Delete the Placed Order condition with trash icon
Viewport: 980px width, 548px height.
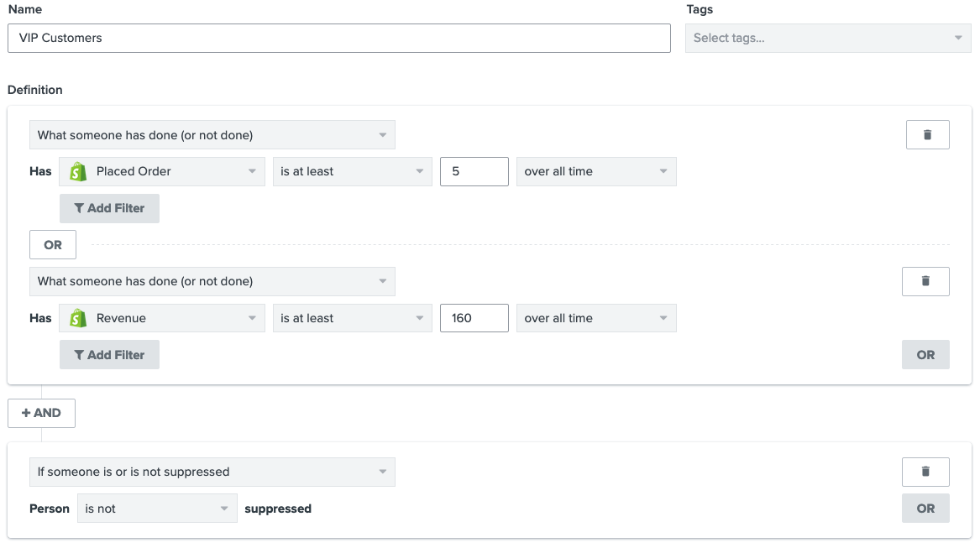(x=927, y=134)
